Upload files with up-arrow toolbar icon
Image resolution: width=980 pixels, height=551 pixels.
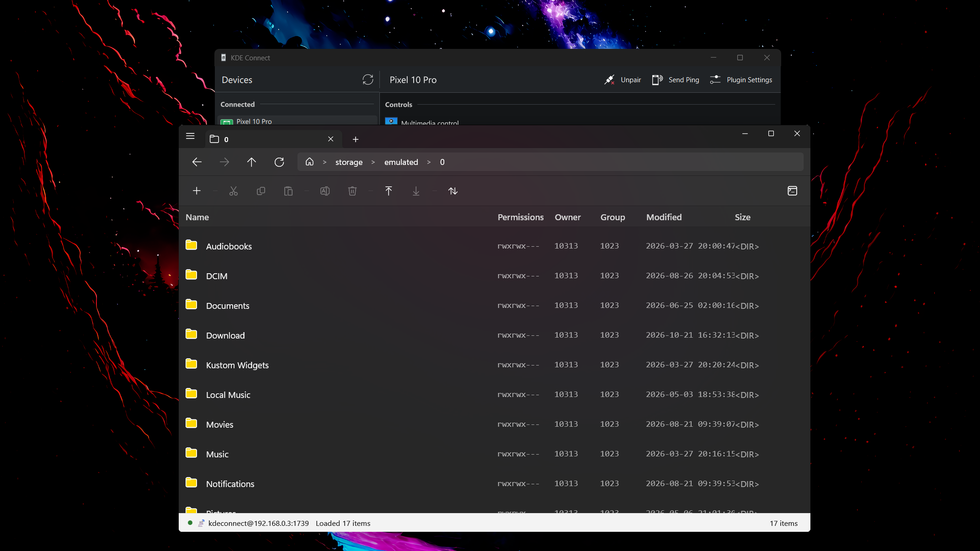[x=389, y=191]
